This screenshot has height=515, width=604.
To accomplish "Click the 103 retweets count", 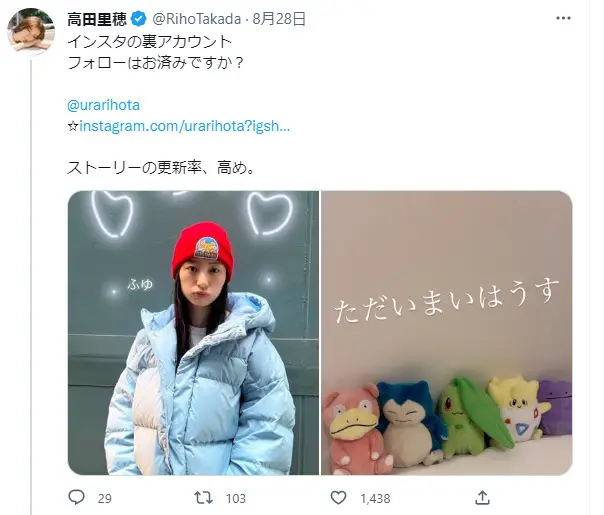I will (x=236, y=498).
